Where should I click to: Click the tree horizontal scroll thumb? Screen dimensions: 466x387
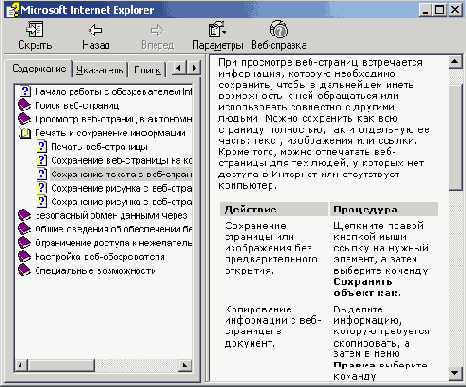61,365
